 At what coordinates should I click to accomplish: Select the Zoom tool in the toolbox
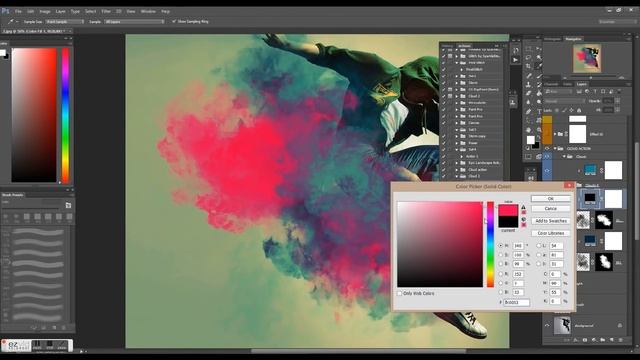pyautogui.click(x=539, y=130)
